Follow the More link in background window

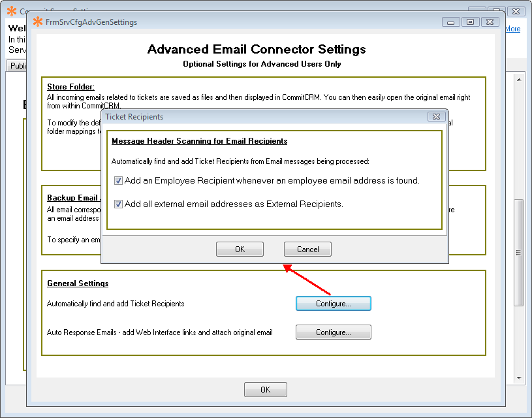point(512,29)
